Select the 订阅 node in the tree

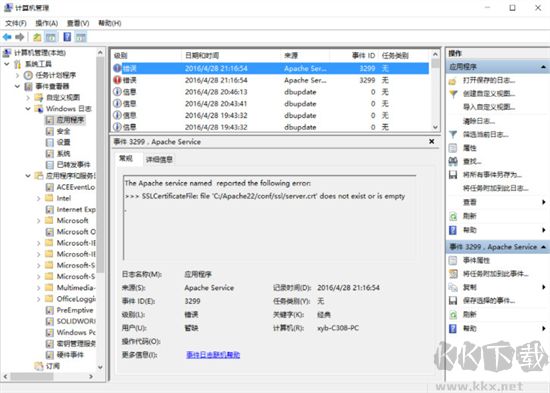click(x=53, y=366)
